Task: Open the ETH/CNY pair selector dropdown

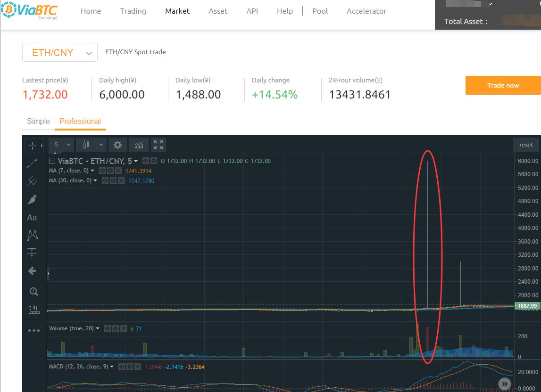Action: pyautogui.click(x=59, y=52)
